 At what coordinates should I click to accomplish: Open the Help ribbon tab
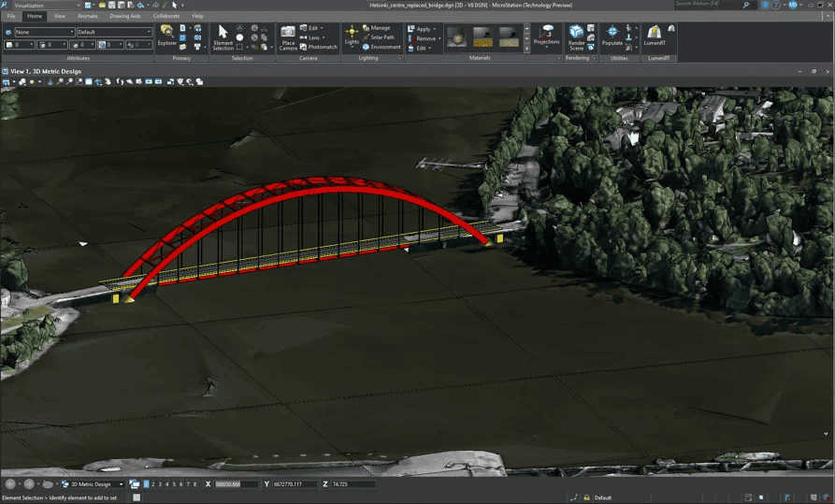point(197,16)
